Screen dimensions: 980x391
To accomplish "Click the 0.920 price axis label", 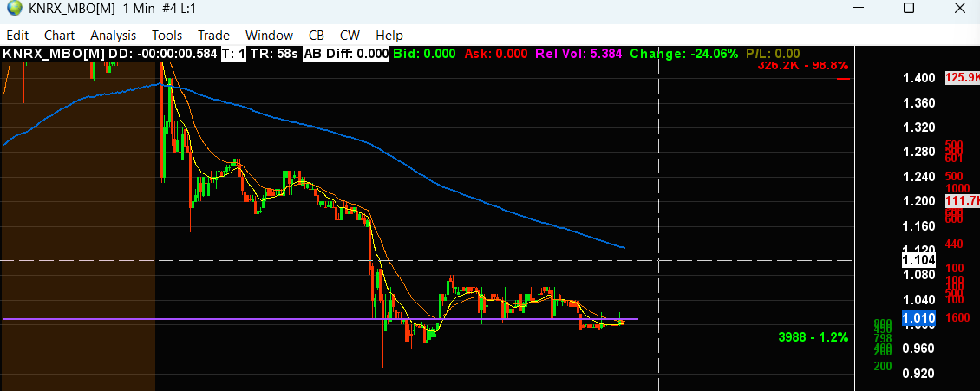I will pos(918,373).
